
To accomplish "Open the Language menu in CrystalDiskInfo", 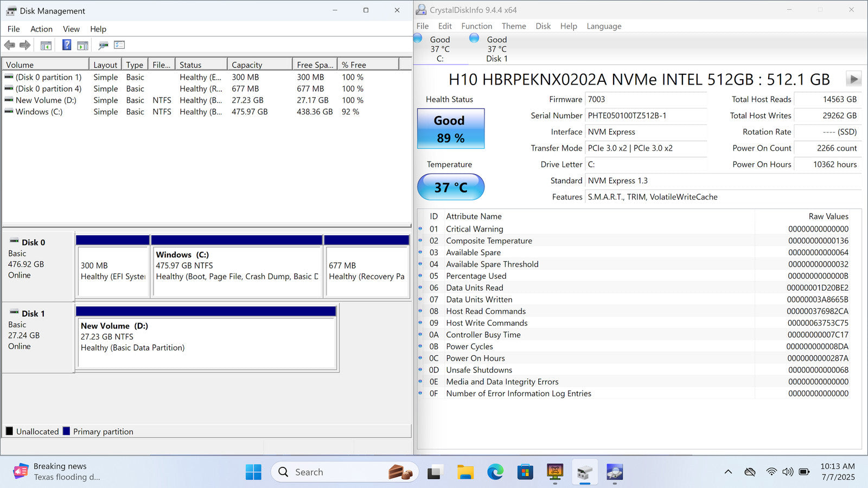I will 604,26.
